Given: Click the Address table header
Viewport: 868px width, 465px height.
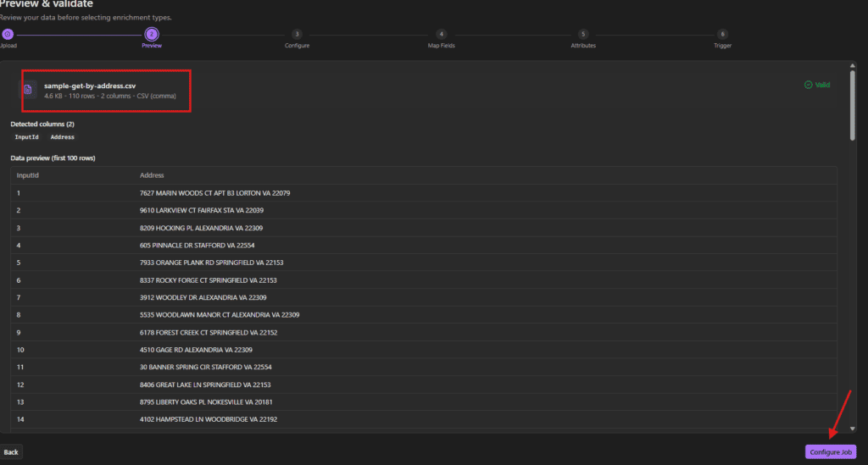Looking at the screenshot, I should [x=152, y=175].
